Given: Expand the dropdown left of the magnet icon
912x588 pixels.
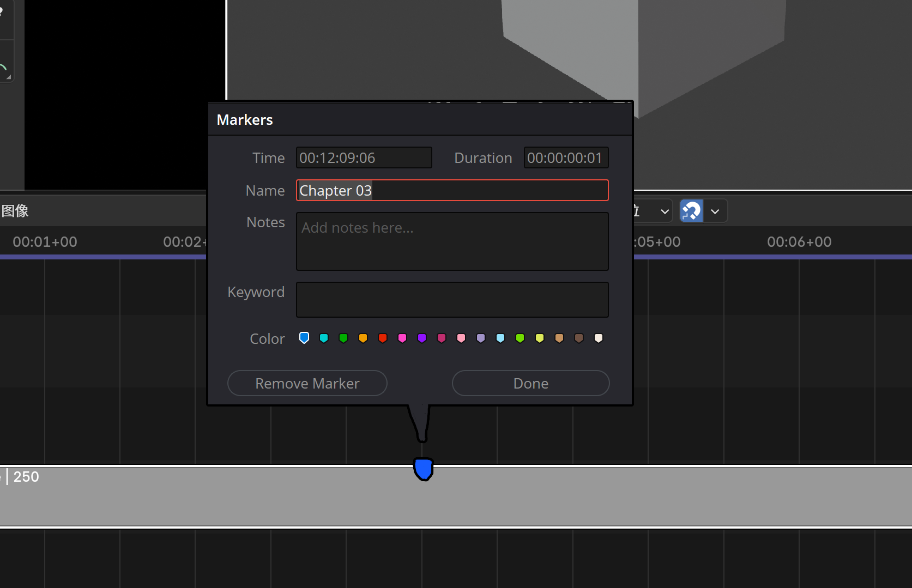Looking at the screenshot, I should coord(665,211).
